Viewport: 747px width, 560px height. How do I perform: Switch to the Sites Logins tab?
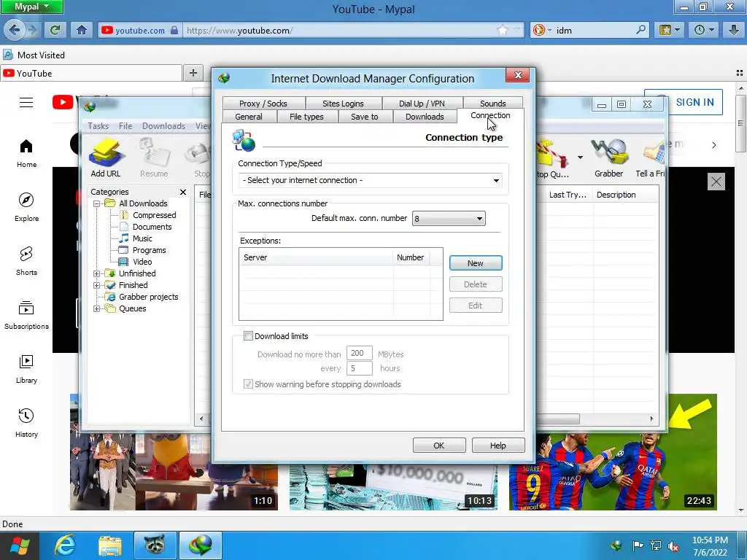[x=343, y=104]
